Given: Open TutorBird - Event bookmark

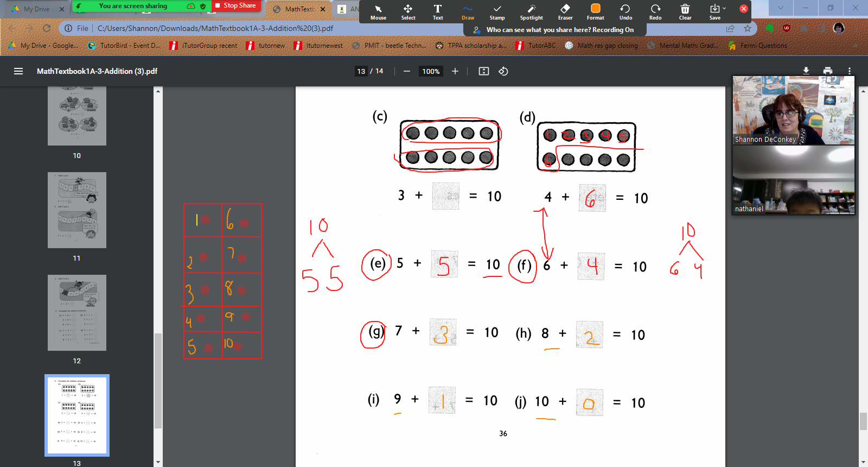Looking at the screenshot, I should (124, 46).
